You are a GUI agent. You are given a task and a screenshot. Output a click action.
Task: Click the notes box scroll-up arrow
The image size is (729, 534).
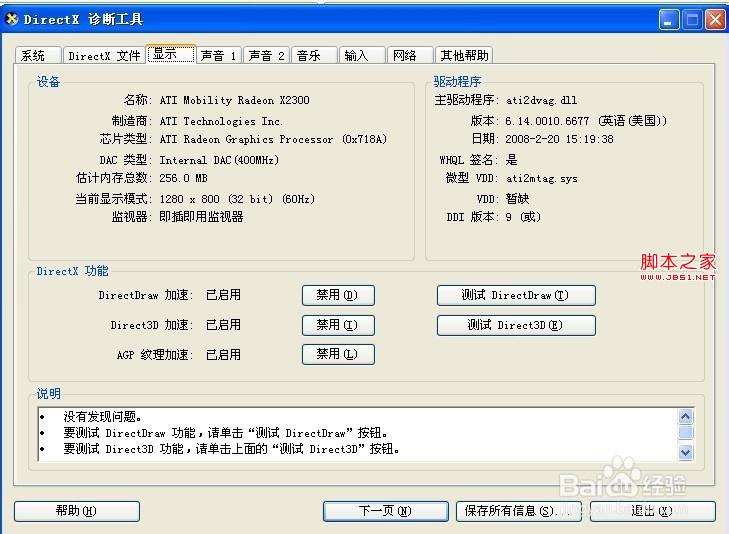tap(686, 416)
